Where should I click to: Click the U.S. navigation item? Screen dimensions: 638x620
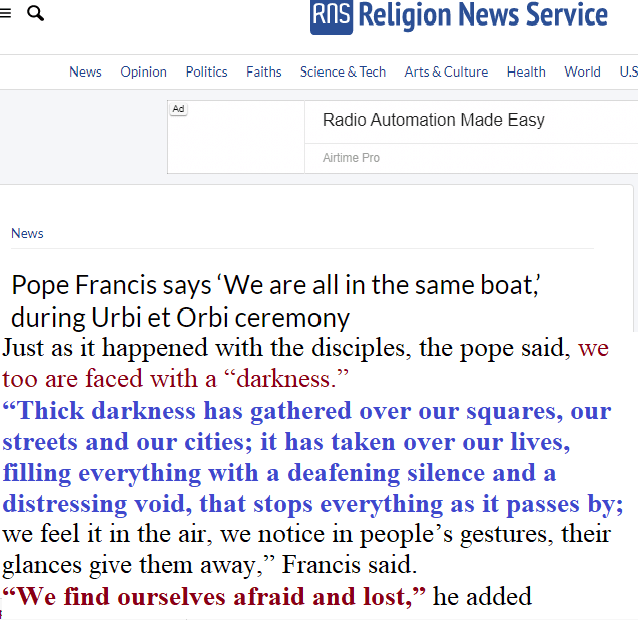pyautogui.click(x=628, y=72)
